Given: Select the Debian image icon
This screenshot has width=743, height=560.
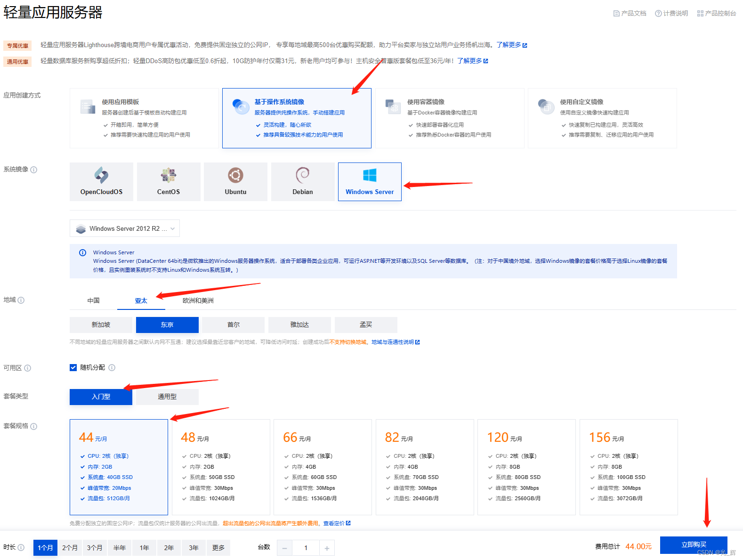Looking at the screenshot, I should 303,175.
